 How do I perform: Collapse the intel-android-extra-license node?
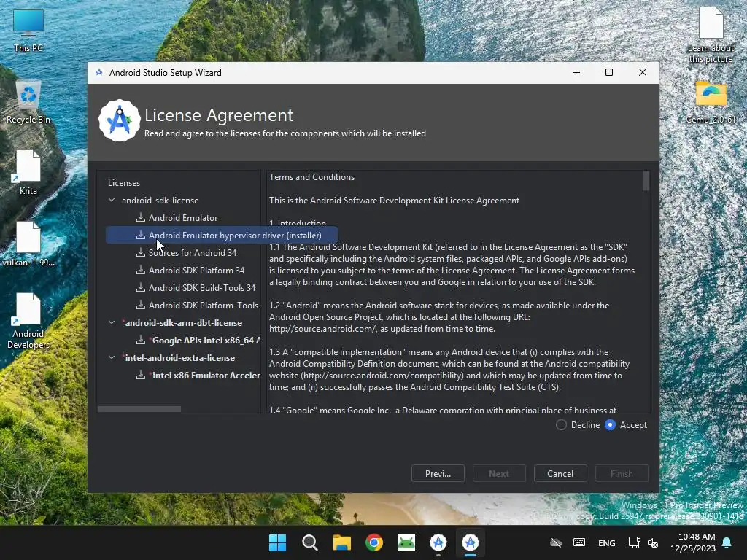(112, 357)
